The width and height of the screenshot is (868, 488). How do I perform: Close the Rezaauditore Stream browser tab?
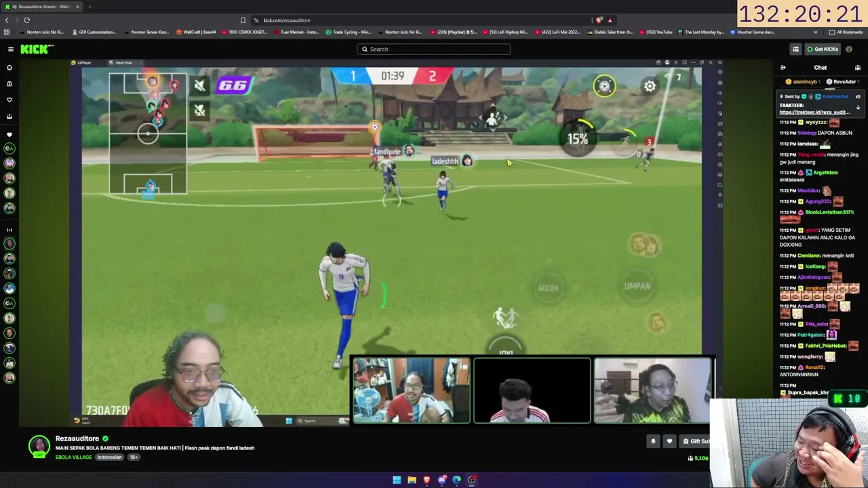click(77, 7)
